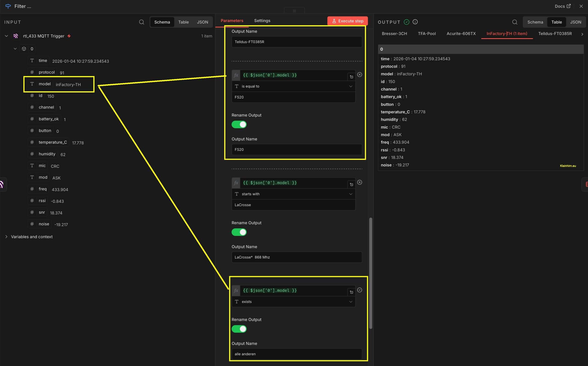Click the fx icon on LaCrosse expression

[x=236, y=183]
